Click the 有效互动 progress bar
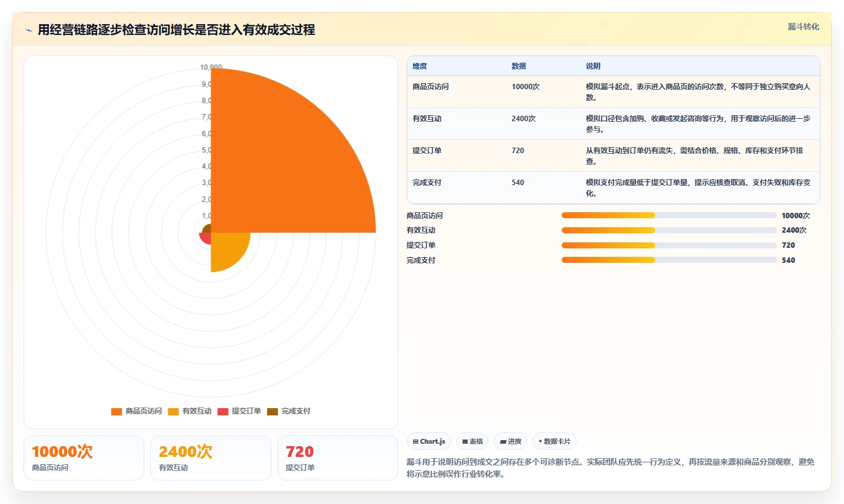This screenshot has height=504, width=844. [669, 230]
